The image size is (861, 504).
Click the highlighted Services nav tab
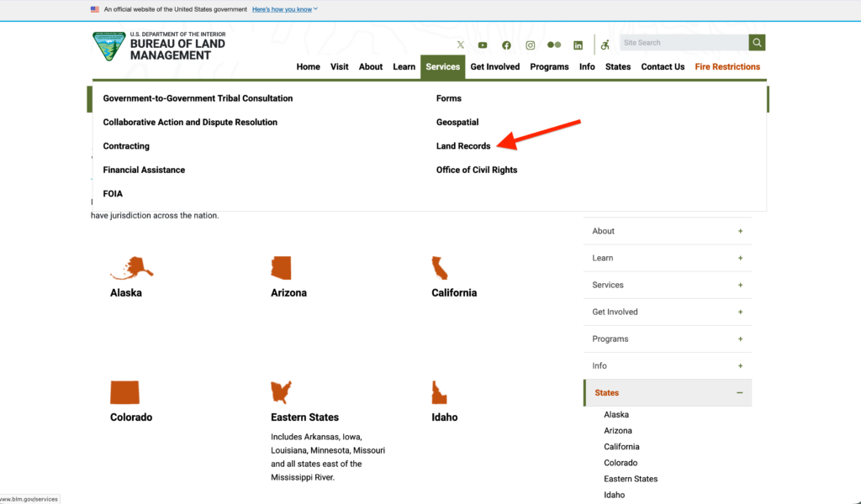point(442,67)
